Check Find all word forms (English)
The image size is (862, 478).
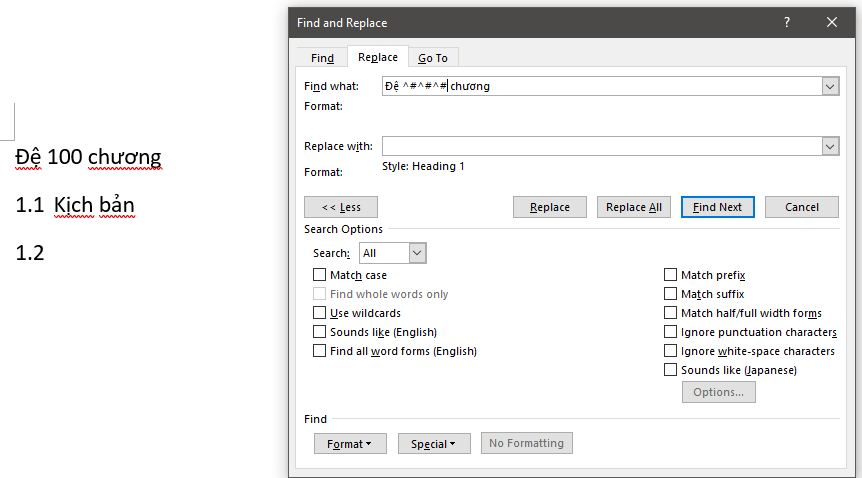coord(320,351)
